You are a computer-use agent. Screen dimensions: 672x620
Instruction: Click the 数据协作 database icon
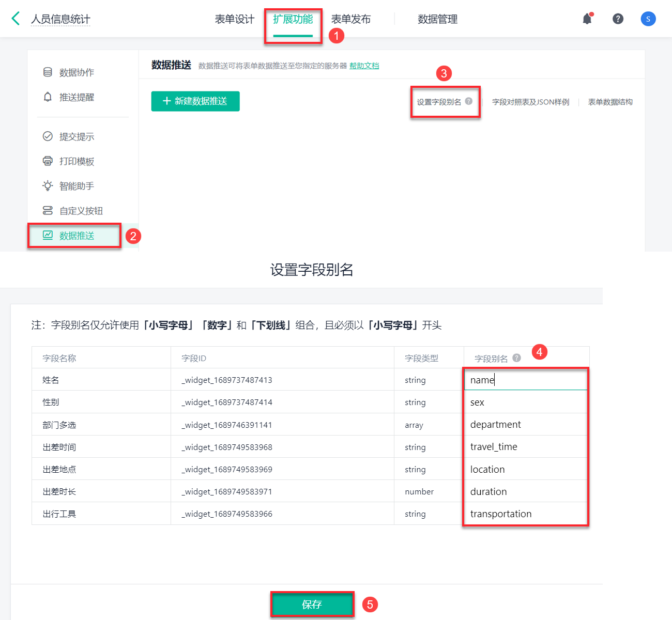click(x=48, y=72)
